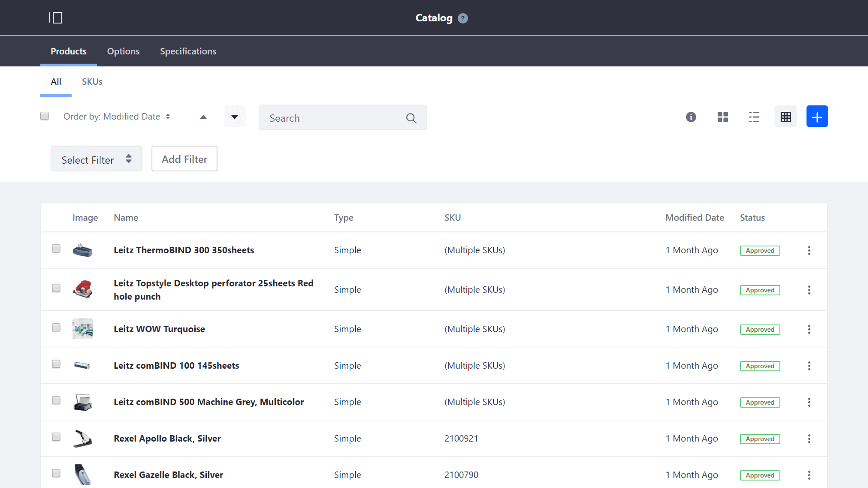Screen dimensions: 868x488
Task: Check the Leitz Topstyle perforator row checkbox
Action: coord(56,288)
